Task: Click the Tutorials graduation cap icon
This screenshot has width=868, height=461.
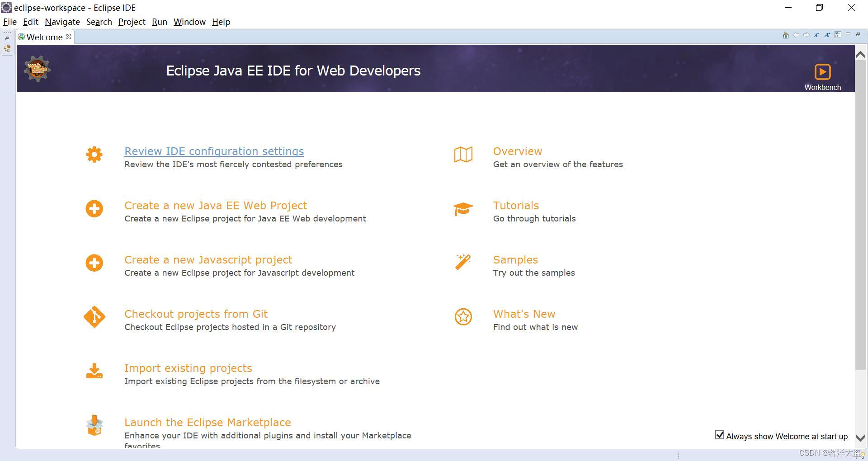Action: coord(463,209)
